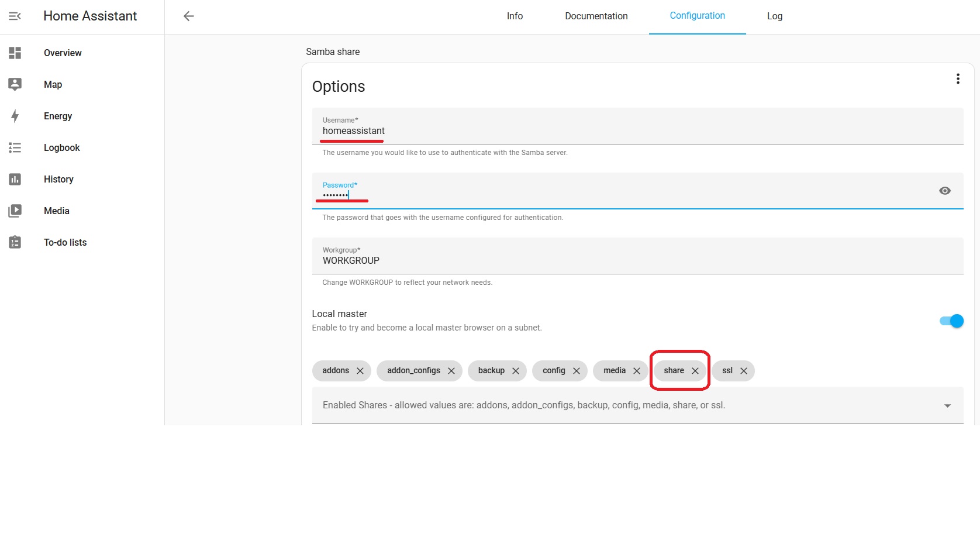980x554 pixels.
Task: Click the History chart icon
Action: [15, 179]
